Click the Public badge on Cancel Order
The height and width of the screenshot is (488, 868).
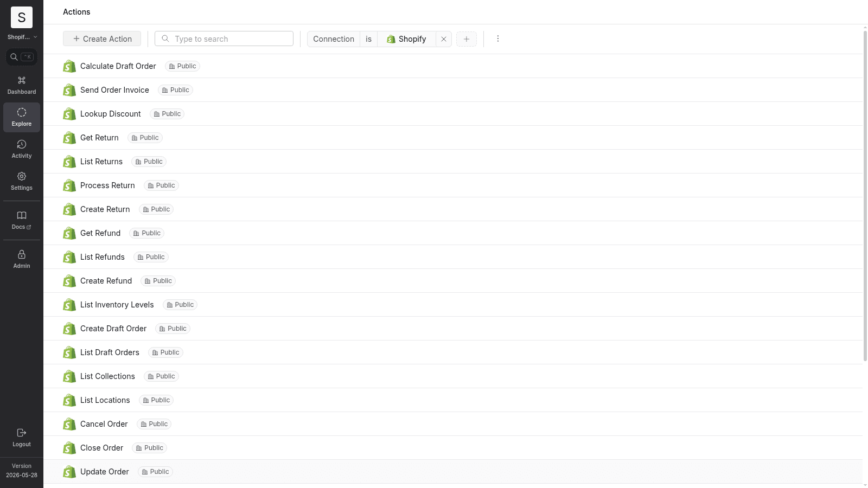154,424
